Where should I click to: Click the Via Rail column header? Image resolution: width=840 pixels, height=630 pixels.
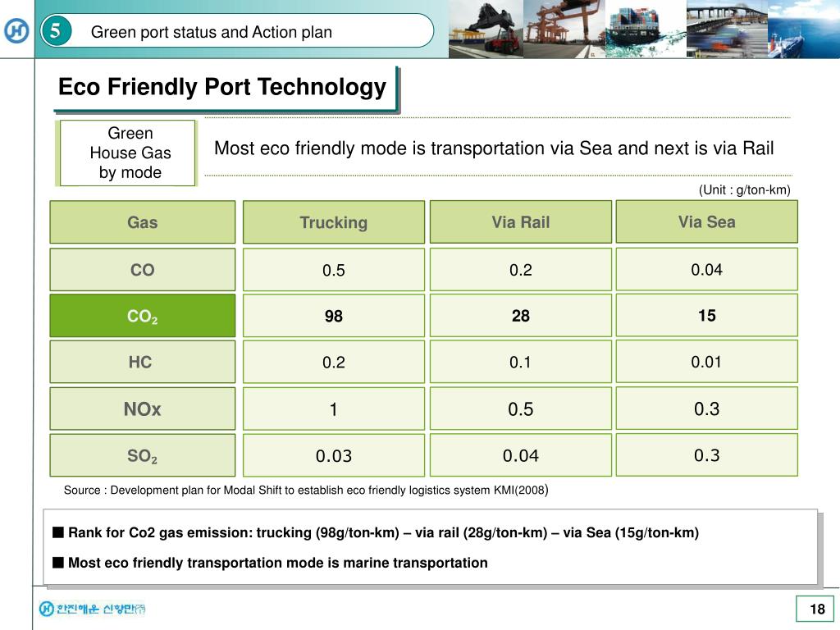[x=521, y=221]
